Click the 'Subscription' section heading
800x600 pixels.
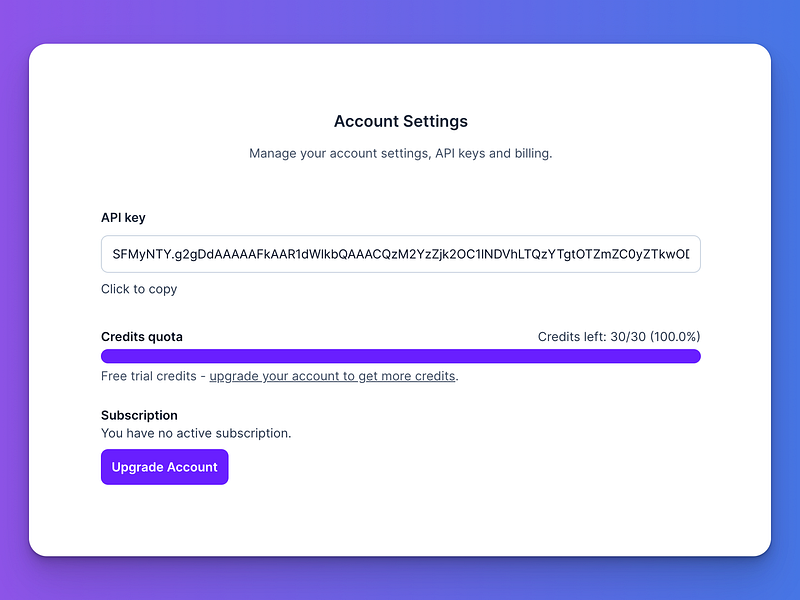(139, 415)
